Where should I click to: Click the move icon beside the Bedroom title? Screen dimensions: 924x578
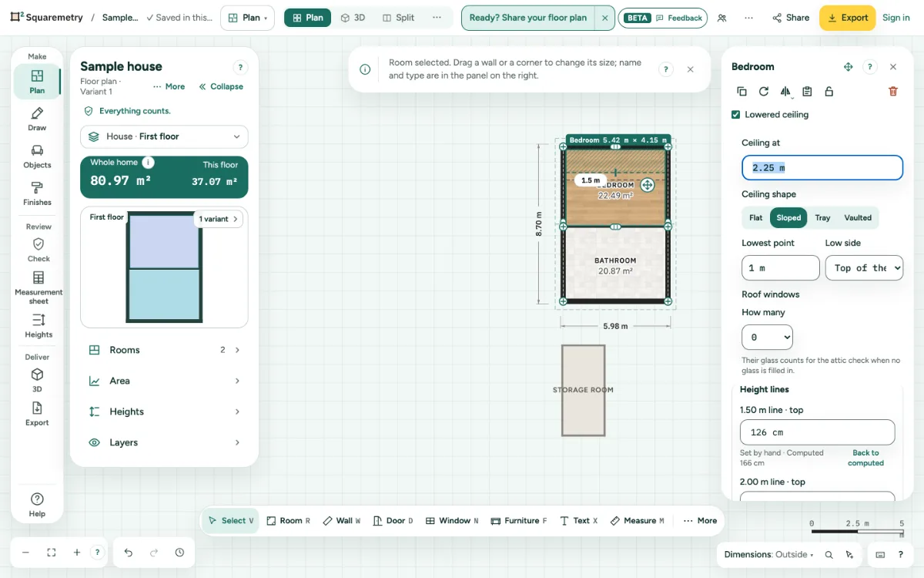coord(848,67)
